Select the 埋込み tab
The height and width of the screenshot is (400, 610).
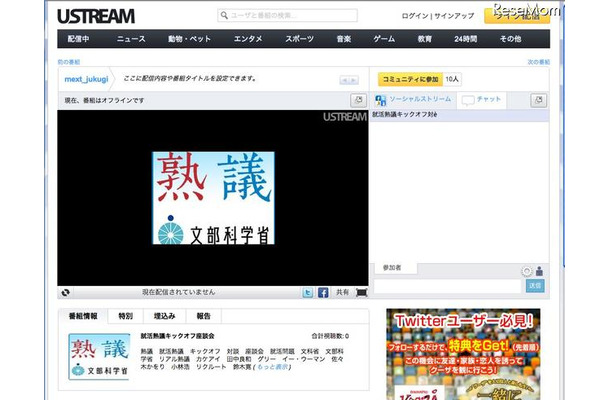pyautogui.click(x=165, y=316)
